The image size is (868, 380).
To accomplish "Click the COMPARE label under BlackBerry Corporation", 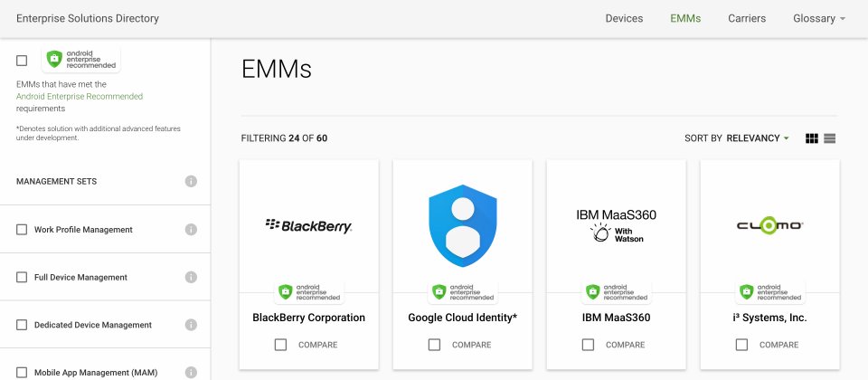I will 317,345.
